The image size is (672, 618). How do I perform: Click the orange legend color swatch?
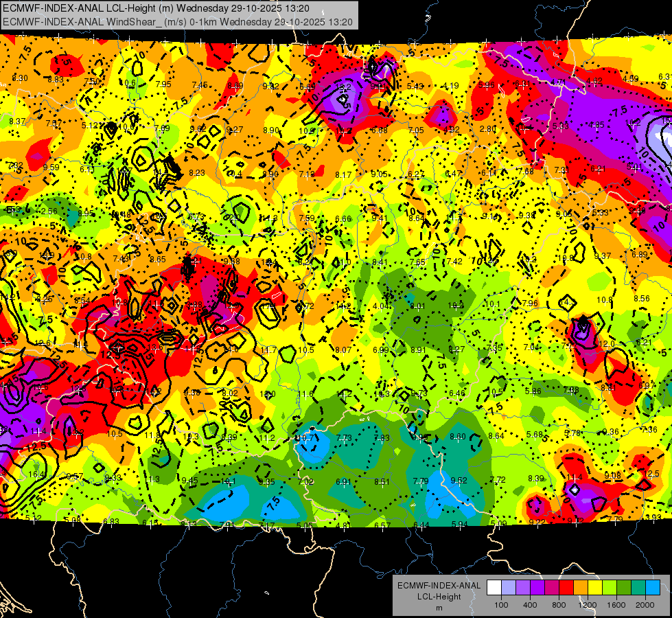pos(581,588)
